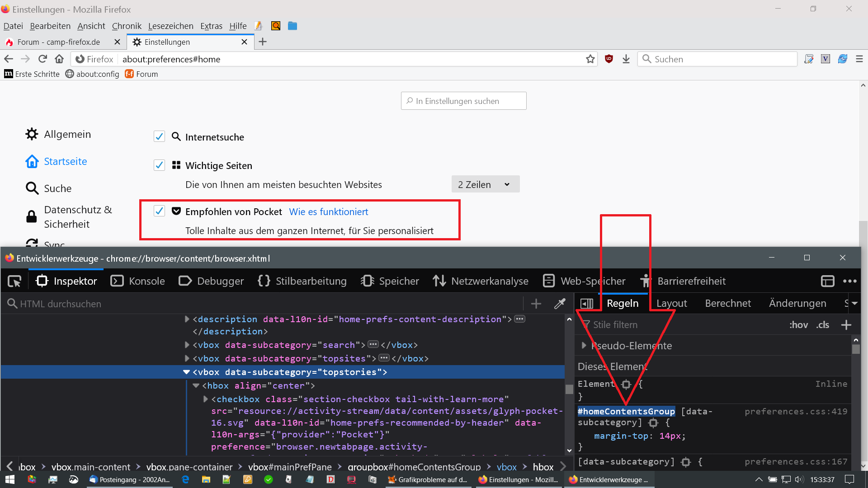Click the uBlock shield icon in toolbar
The height and width of the screenshot is (488, 868).
(x=609, y=59)
